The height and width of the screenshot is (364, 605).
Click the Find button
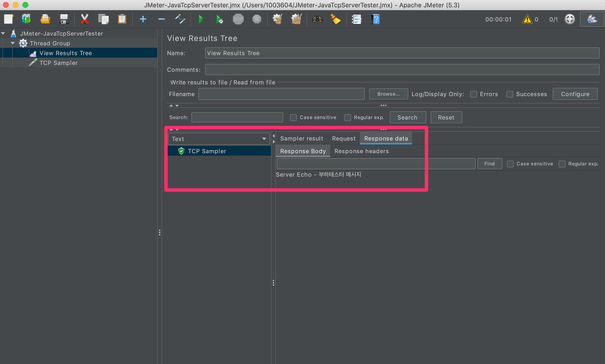(490, 164)
